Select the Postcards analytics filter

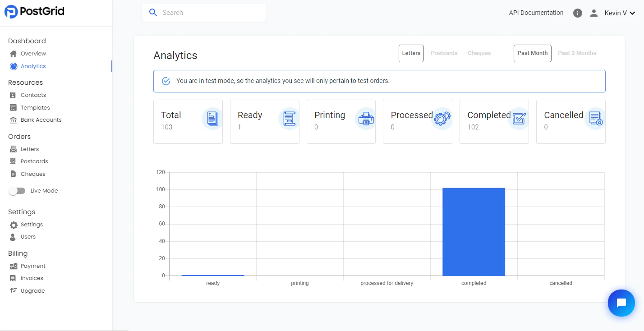point(444,53)
